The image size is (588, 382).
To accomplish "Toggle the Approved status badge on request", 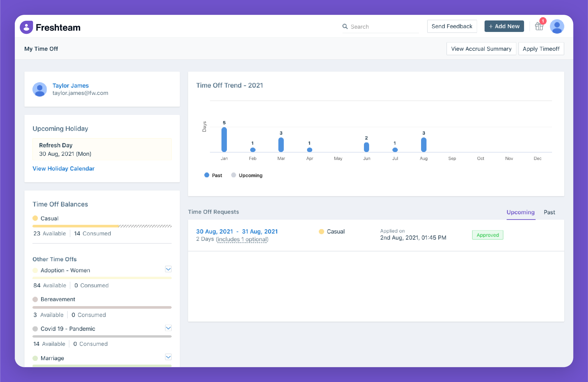I will [x=488, y=235].
